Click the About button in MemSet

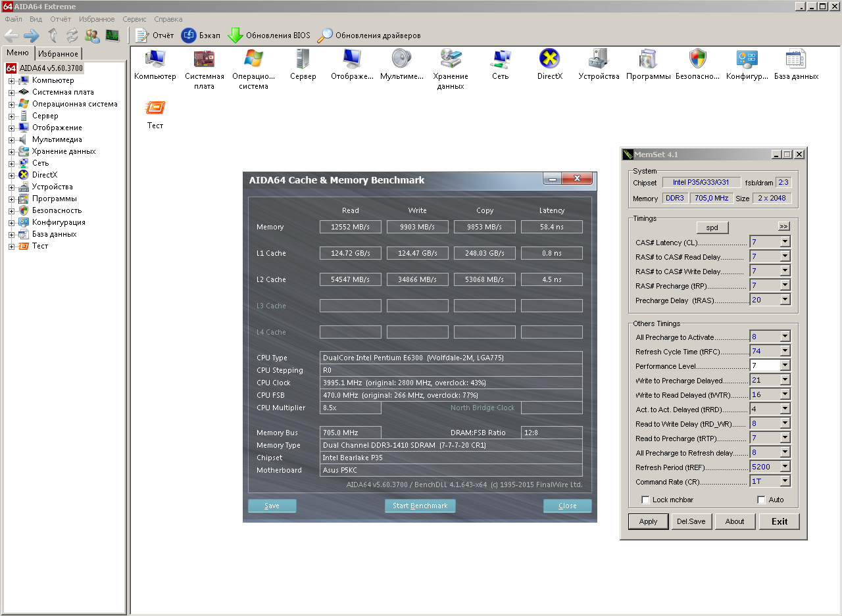pos(735,521)
